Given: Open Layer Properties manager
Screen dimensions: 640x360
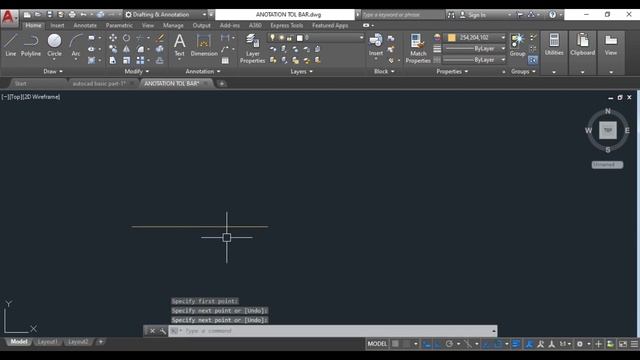Looking at the screenshot, I should point(253,49).
